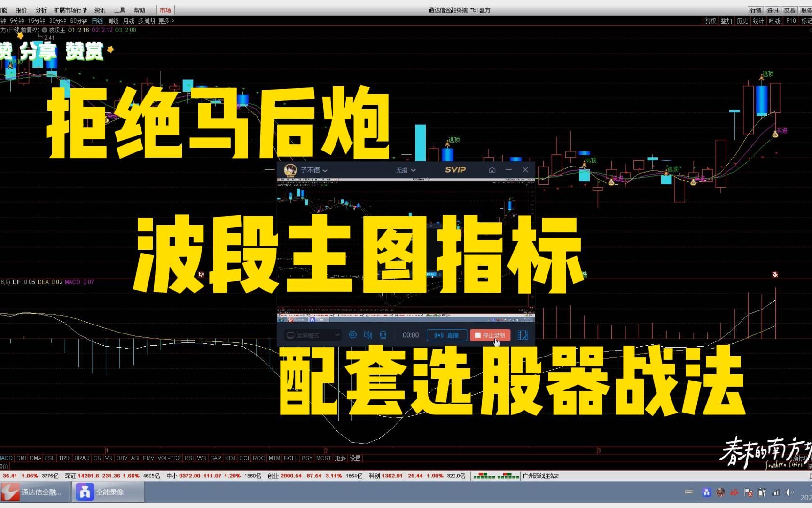Toggle 复权 price adjustment mode
Screen dimensions: 812x508
710,21
